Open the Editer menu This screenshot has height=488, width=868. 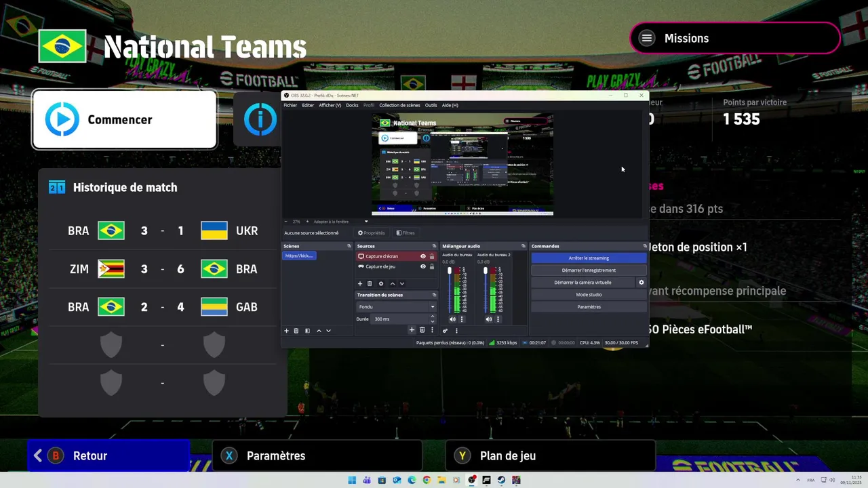308,105
